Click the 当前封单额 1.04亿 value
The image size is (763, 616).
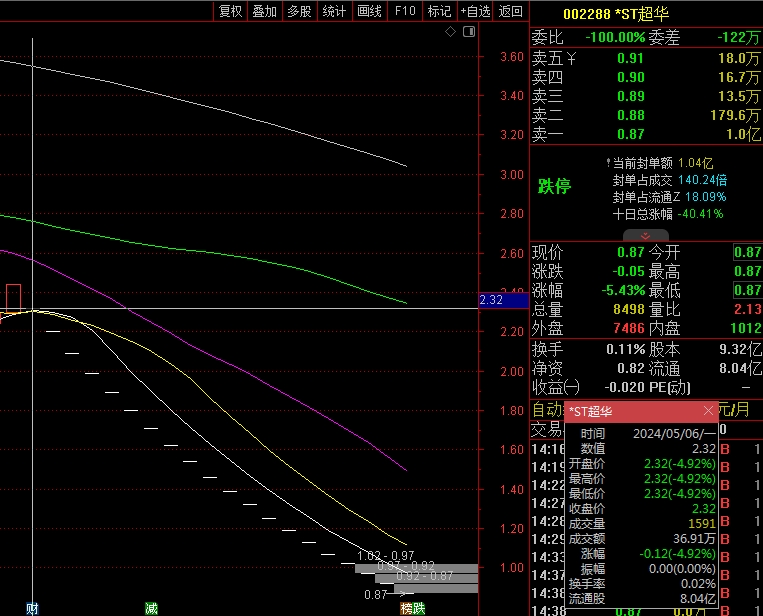point(695,163)
